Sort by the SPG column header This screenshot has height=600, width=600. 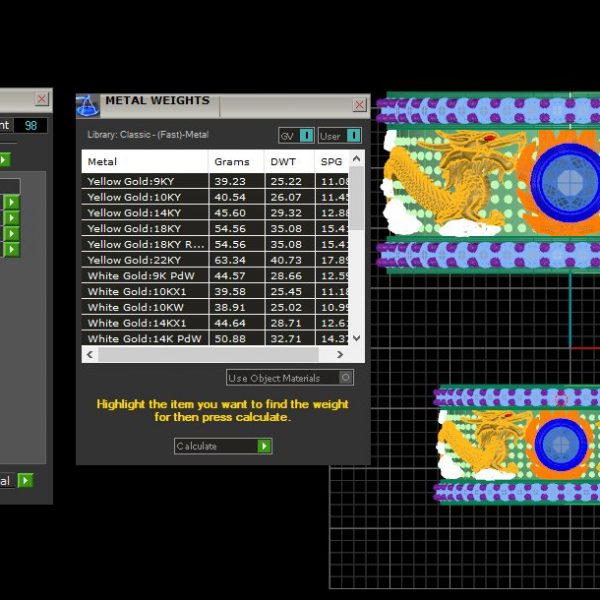[x=331, y=161]
